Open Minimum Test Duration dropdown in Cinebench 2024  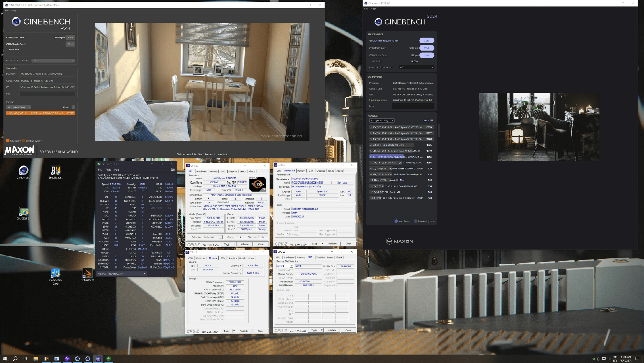click(x=417, y=67)
